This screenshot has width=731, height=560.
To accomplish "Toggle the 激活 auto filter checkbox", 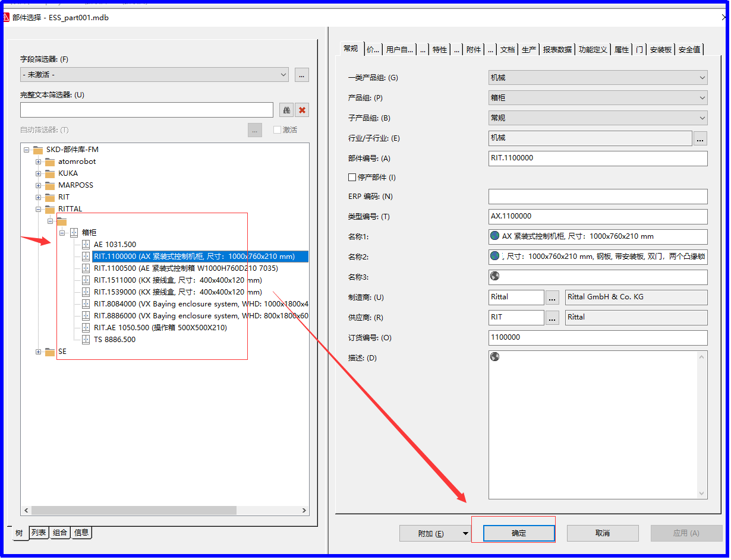I will [277, 129].
